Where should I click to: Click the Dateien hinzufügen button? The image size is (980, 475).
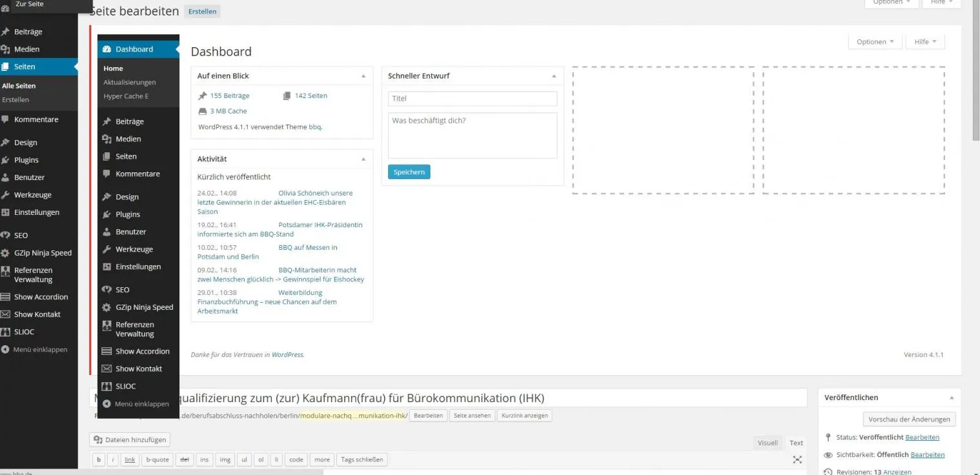pyautogui.click(x=130, y=440)
